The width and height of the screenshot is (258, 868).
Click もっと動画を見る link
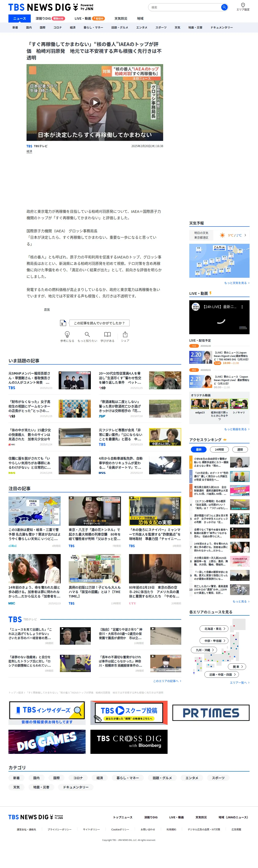click(x=237, y=429)
